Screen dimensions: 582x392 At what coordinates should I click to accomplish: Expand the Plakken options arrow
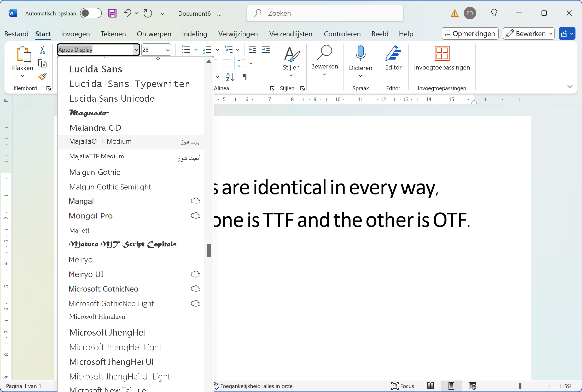(22, 76)
